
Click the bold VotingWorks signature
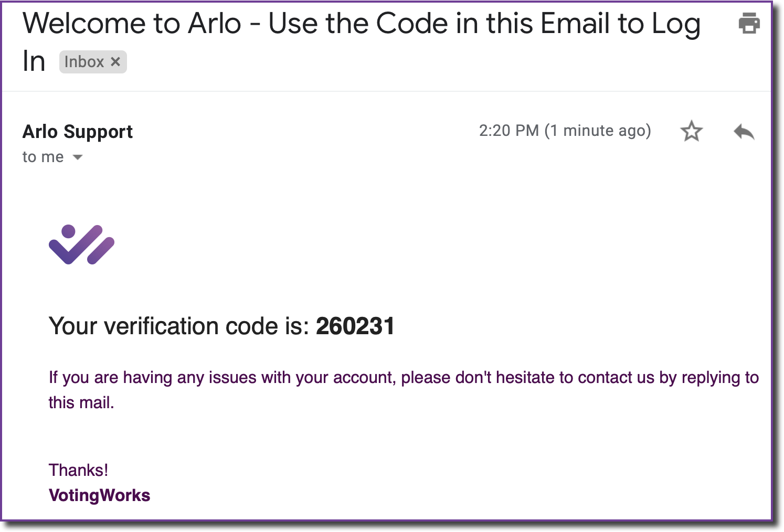click(99, 495)
